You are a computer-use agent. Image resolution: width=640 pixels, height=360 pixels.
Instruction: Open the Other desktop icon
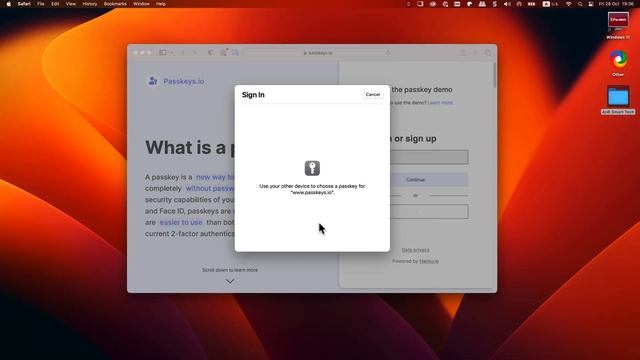click(618, 63)
